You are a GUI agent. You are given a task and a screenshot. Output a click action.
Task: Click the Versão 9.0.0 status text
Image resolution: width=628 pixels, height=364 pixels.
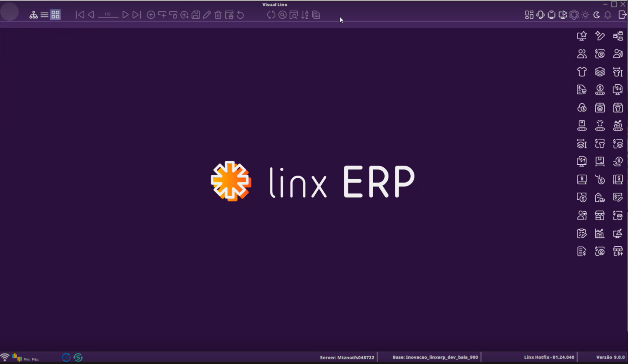(x=611, y=357)
